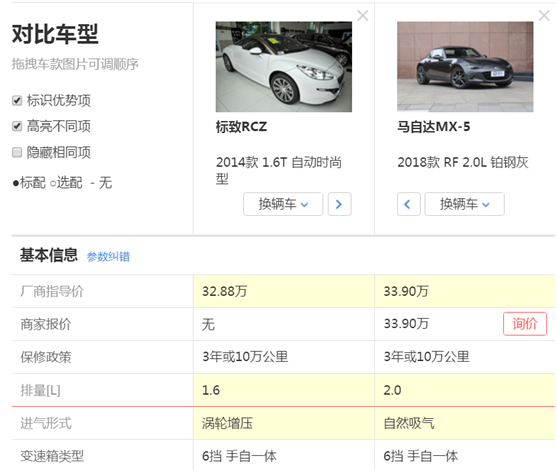The height and width of the screenshot is (472, 557).
Task: Click the 变速箱类型 row label
Action: [52, 456]
